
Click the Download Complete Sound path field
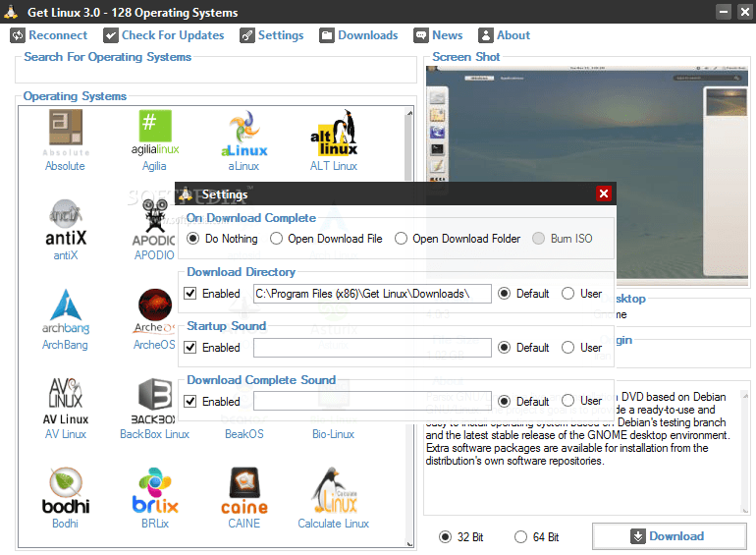point(372,401)
